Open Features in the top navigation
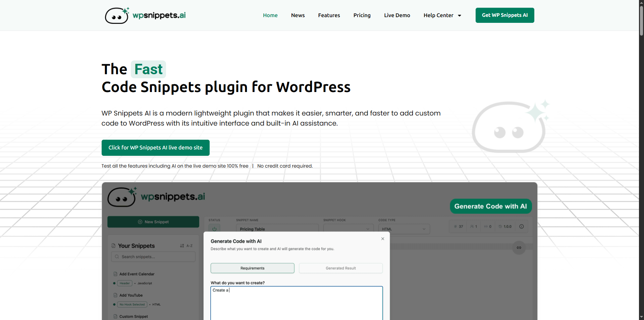644x320 pixels. (329, 15)
